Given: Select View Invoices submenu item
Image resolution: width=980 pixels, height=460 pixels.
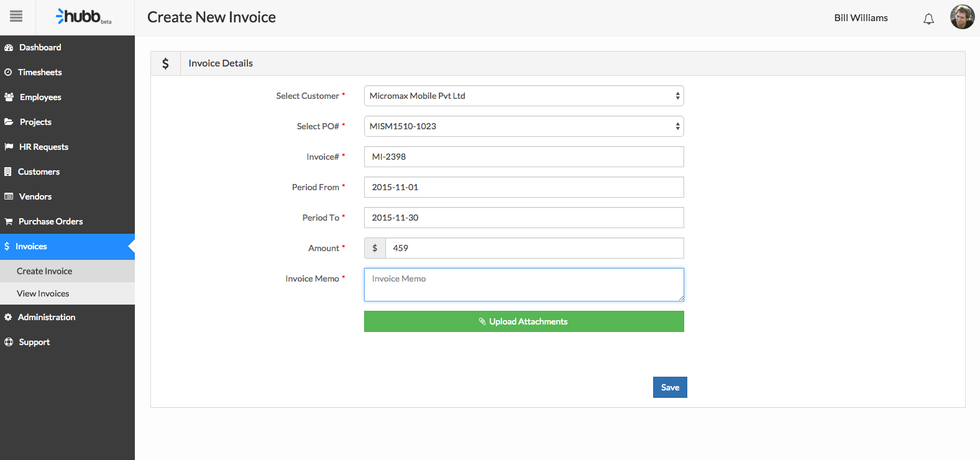Looking at the screenshot, I should pos(43,293).
